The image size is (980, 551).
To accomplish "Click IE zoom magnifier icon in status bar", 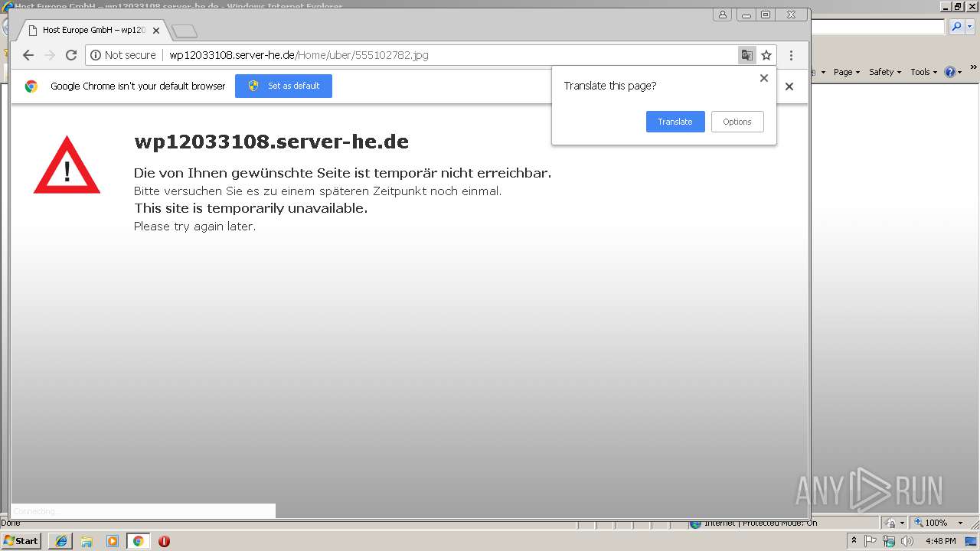I will [x=919, y=523].
